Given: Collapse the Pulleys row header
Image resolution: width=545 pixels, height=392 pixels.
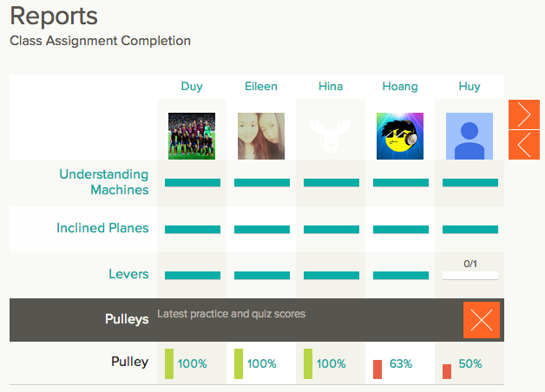Looking at the screenshot, I should [126, 320].
